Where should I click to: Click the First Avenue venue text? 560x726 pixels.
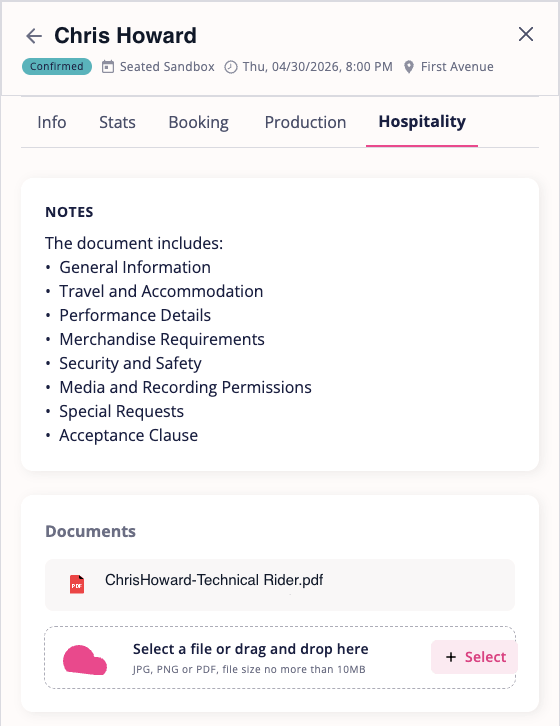coord(457,67)
